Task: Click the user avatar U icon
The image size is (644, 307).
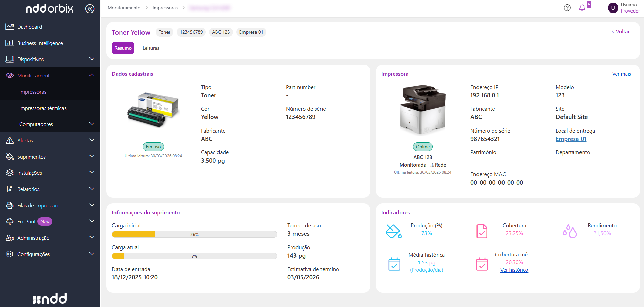Action: point(612,8)
